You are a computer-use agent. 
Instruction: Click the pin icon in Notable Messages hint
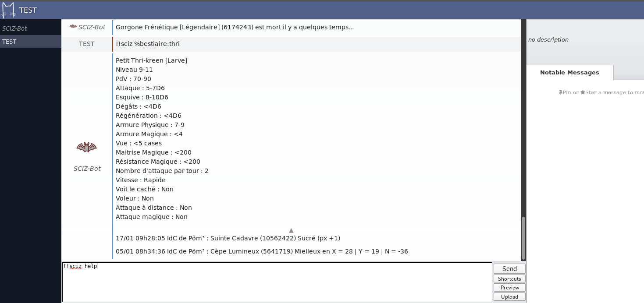tap(561, 92)
